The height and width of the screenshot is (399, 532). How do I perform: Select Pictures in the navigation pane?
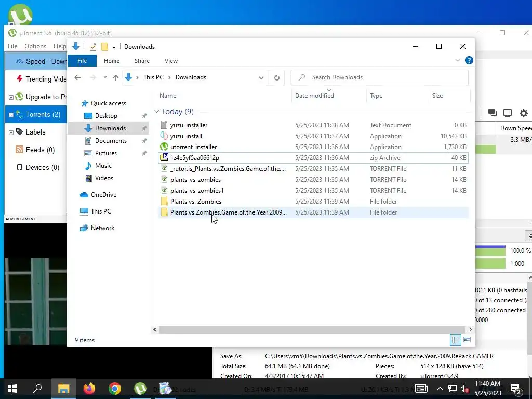(106, 153)
